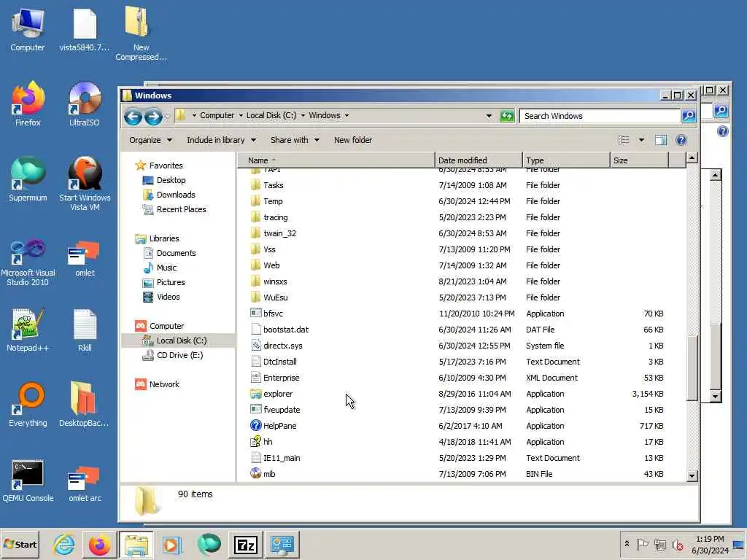Select Recent Places in navigation pane
Image resolution: width=747 pixels, height=560 pixels.
click(x=174, y=209)
